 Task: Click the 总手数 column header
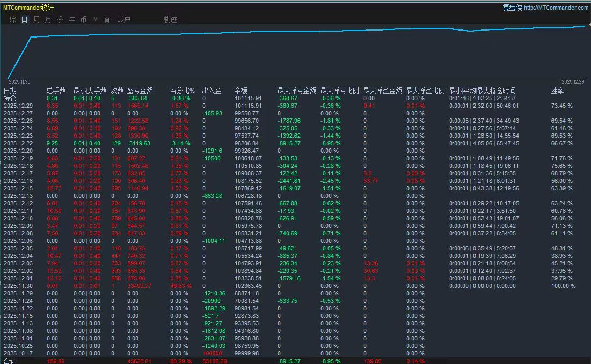(56, 91)
